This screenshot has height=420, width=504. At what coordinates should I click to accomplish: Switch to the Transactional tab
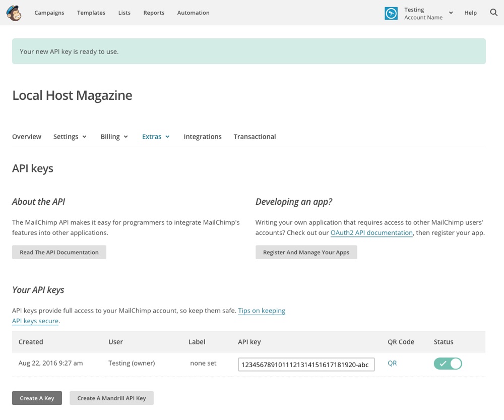coord(255,137)
